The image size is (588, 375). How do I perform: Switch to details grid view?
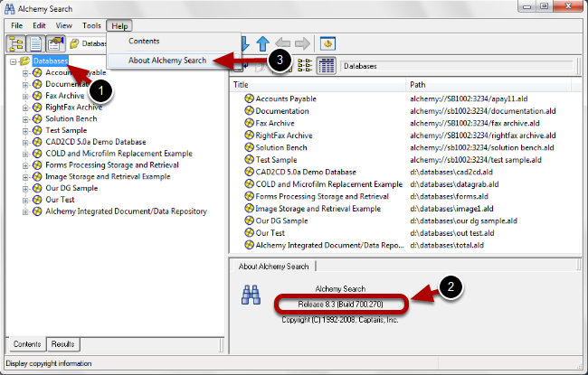(x=327, y=66)
